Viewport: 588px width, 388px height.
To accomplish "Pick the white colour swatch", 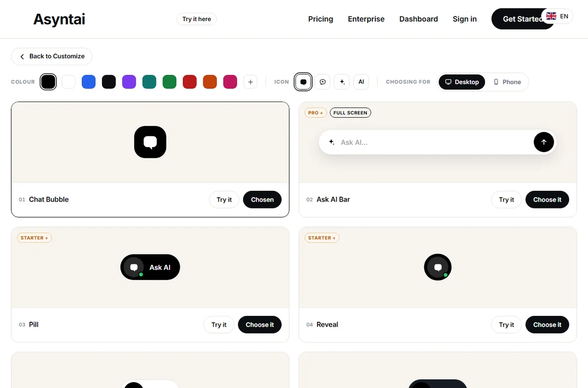I will coord(69,82).
